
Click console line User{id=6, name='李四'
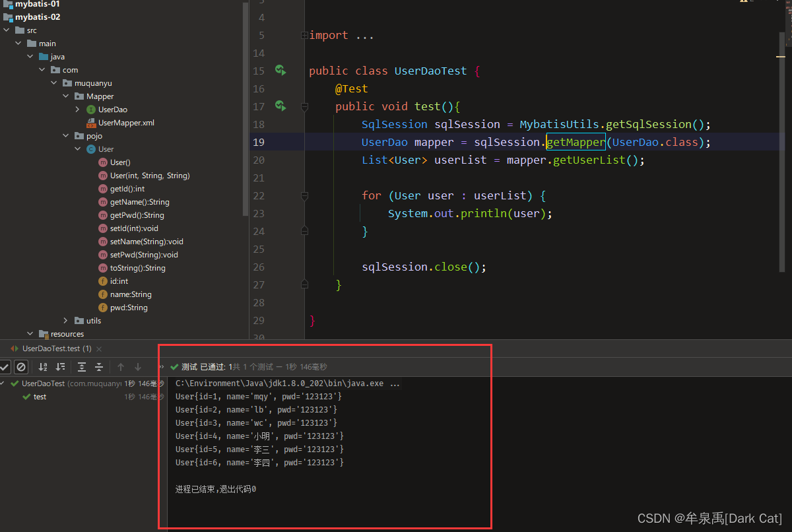point(259,463)
